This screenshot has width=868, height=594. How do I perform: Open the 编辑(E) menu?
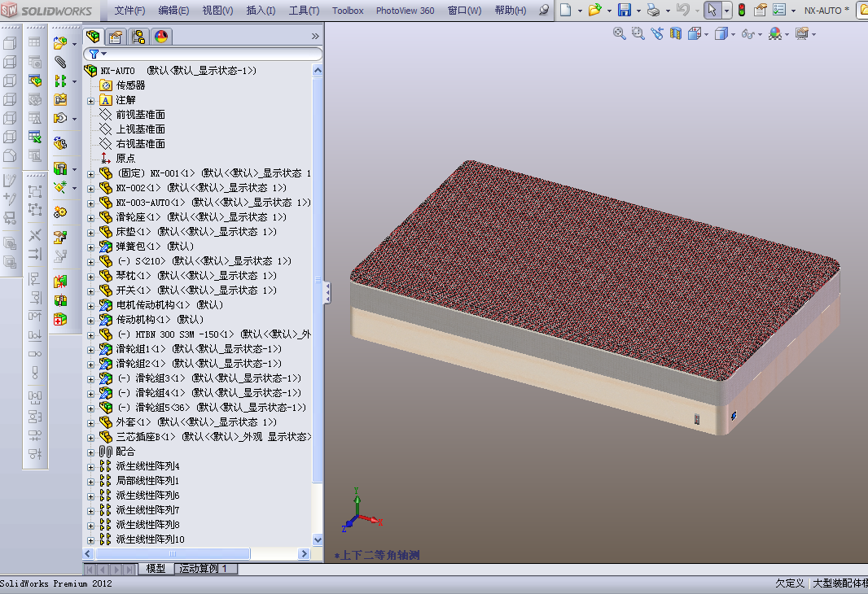click(173, 10)
